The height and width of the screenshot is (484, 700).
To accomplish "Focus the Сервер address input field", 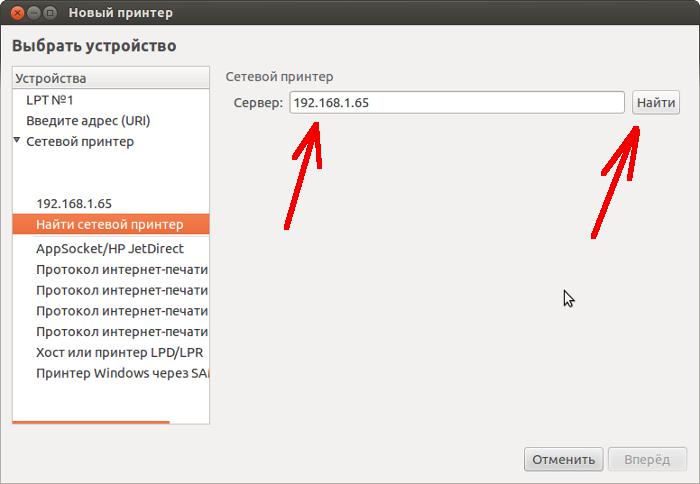I will (x=456, y=102).
